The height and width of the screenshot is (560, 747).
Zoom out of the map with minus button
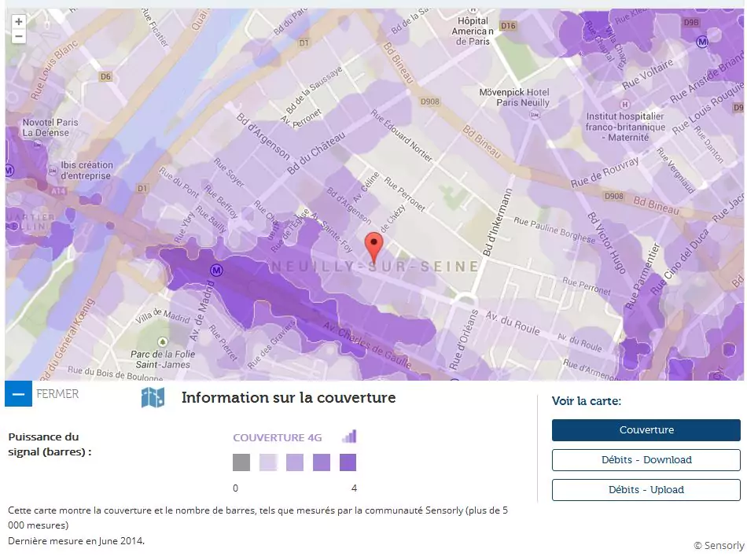pyautogui.click(x=19, y=37)
